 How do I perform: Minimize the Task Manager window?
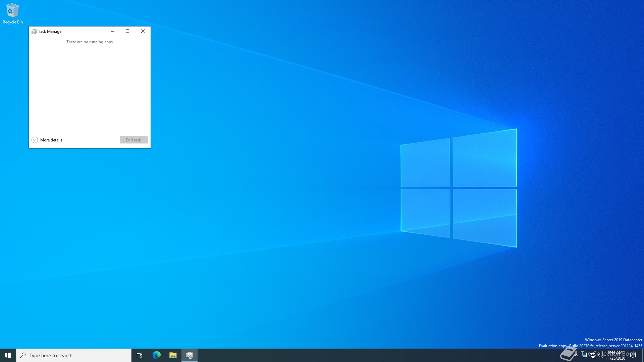[112, 31]
